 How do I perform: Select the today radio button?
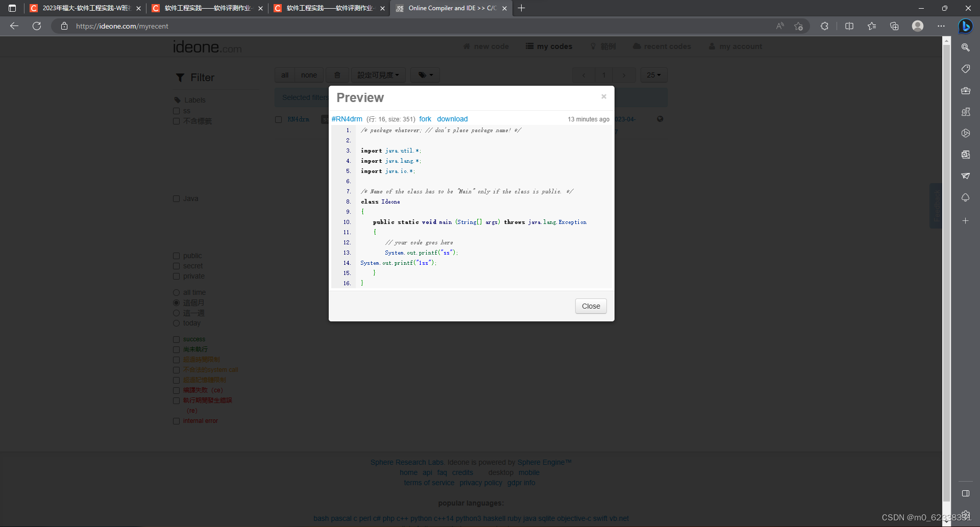pos(176,323)
